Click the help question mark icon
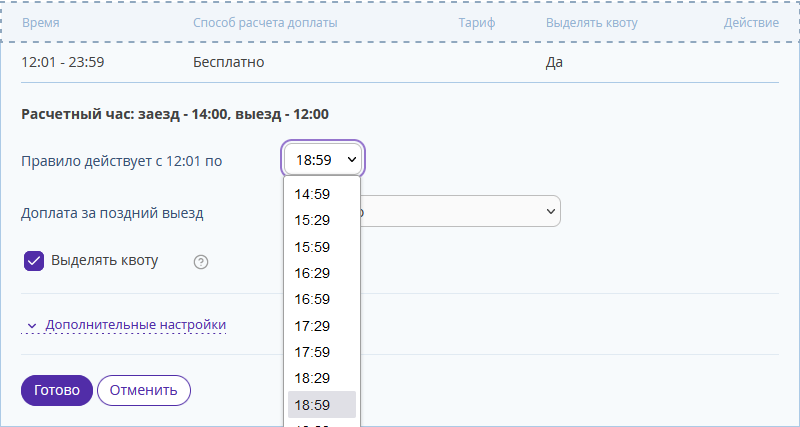The width and height of the screenshot is (800, 427). click(201, 262)
